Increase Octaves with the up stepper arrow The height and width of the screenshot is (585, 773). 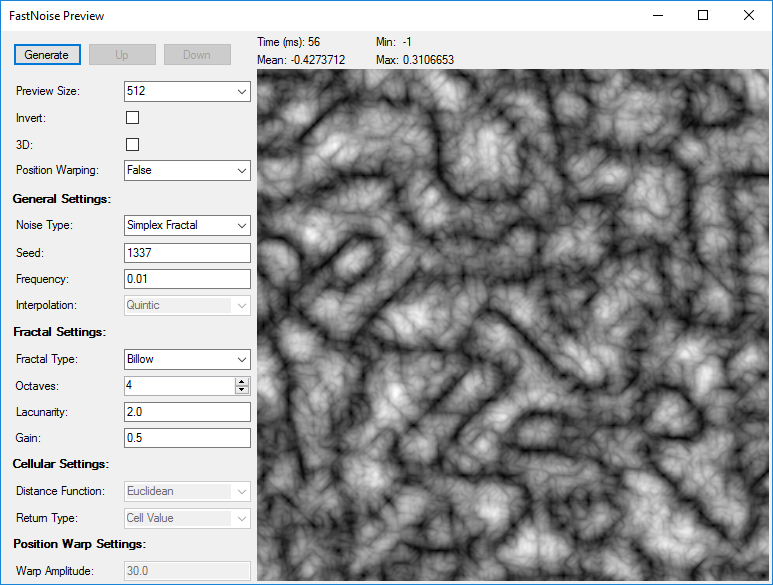(242, 382)
